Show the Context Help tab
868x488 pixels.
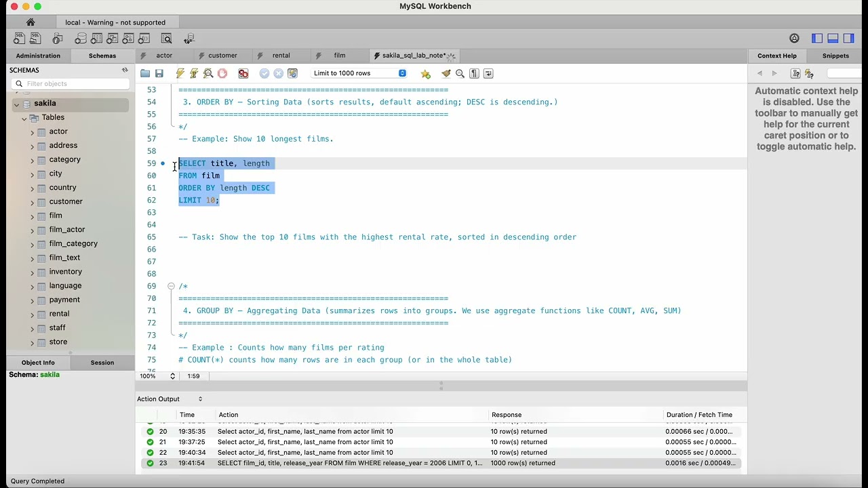pyautogui.click(x=777, y=56)
